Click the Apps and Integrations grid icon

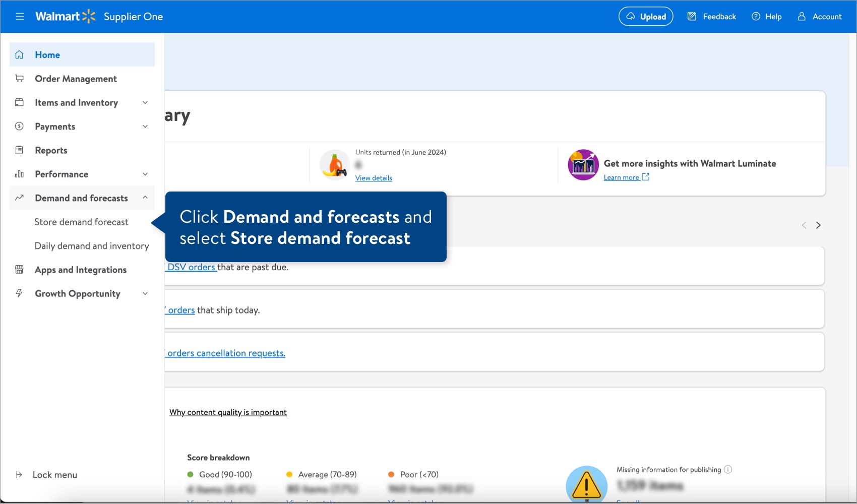pyautogui.click(x=19, y=269)
